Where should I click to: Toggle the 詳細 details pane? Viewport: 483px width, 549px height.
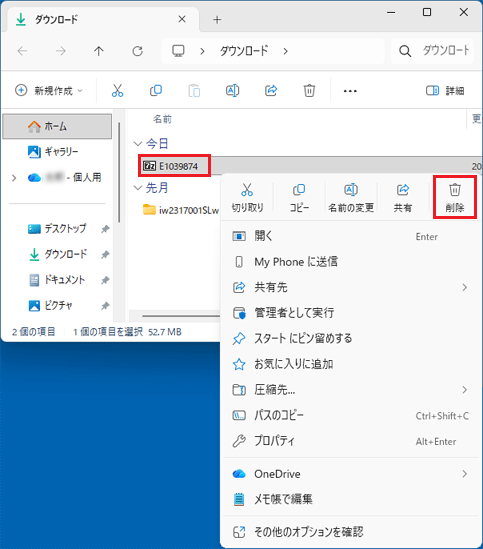tap(445, 91)
